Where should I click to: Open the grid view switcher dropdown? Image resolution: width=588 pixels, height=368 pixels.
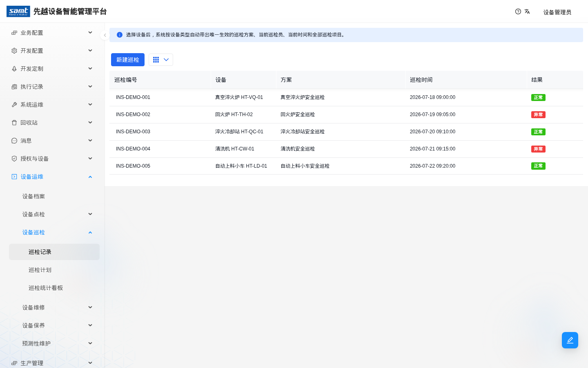(161, 60)
